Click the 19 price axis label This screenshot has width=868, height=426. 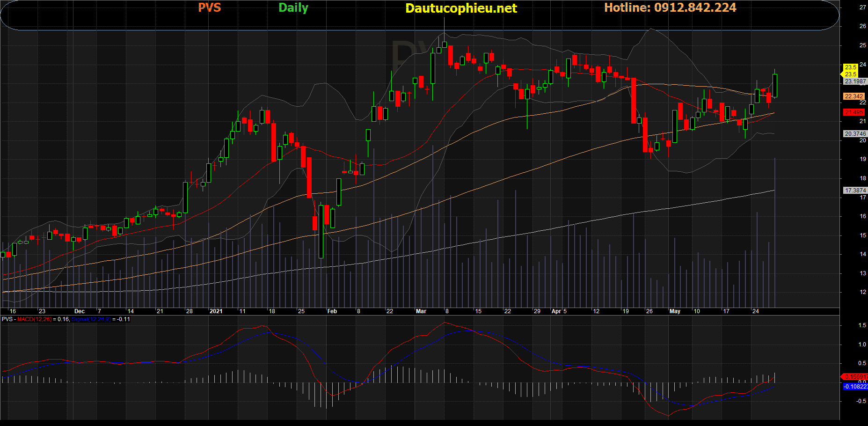click(862, 159)
